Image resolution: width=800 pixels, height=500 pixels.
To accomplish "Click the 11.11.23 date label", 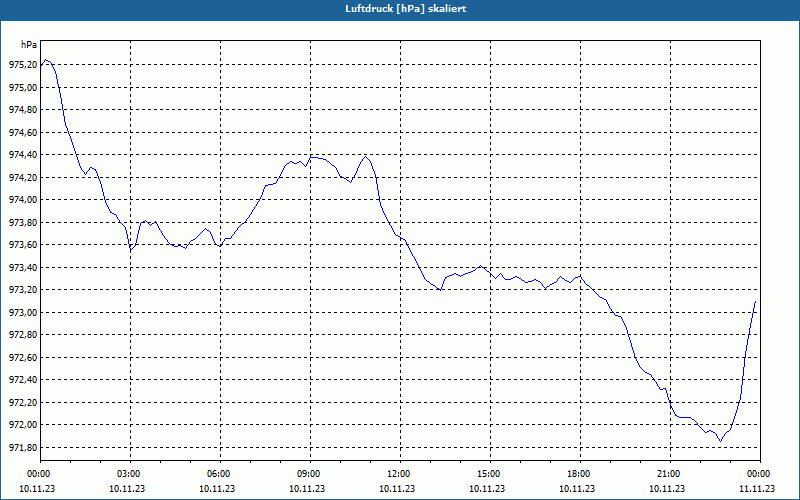I will click(x=757, y=488).
